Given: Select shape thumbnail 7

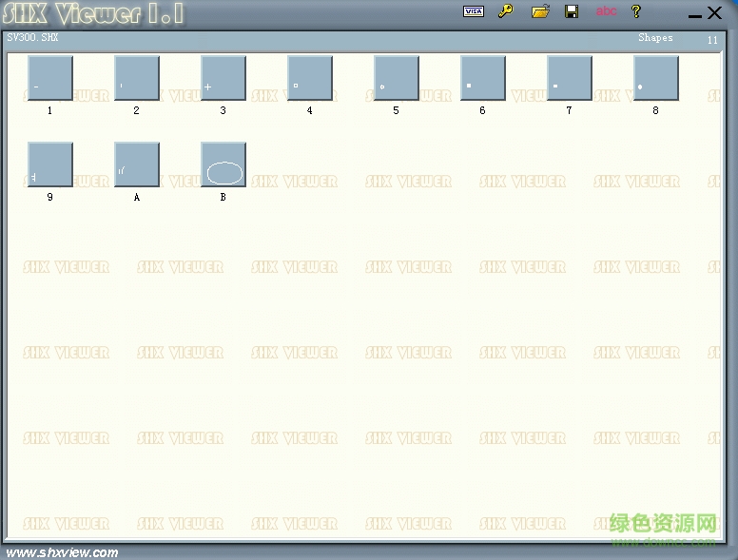Looking at the screenshot, I should [570, 78].
